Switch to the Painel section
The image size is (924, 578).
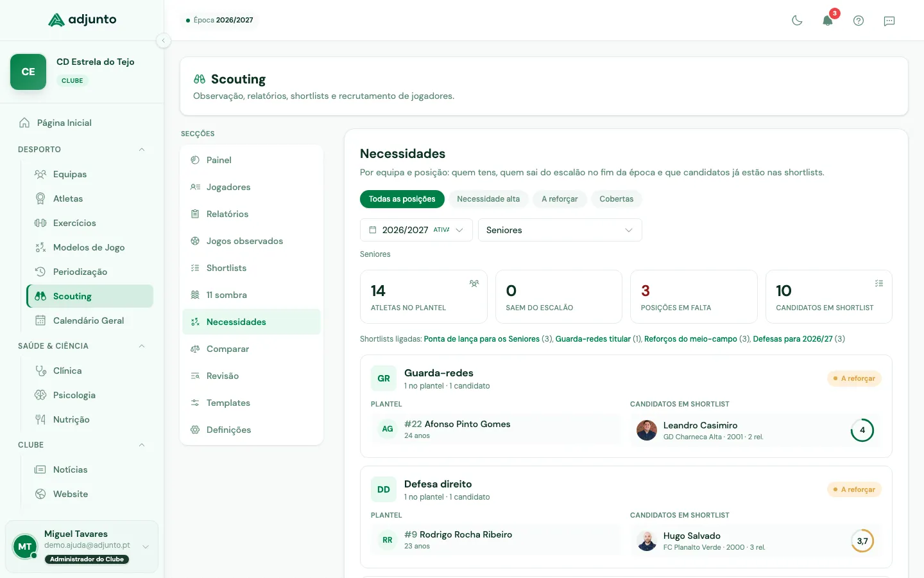pos(252,160)
